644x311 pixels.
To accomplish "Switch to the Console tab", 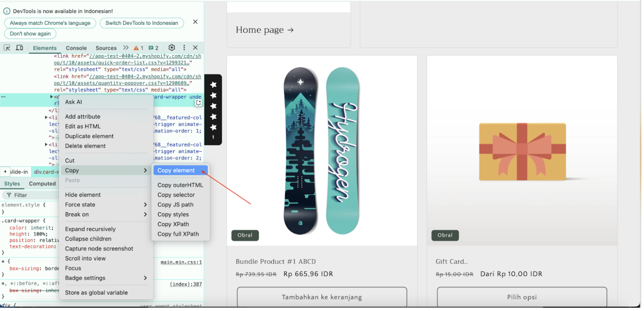I will [x=76, y=48].
